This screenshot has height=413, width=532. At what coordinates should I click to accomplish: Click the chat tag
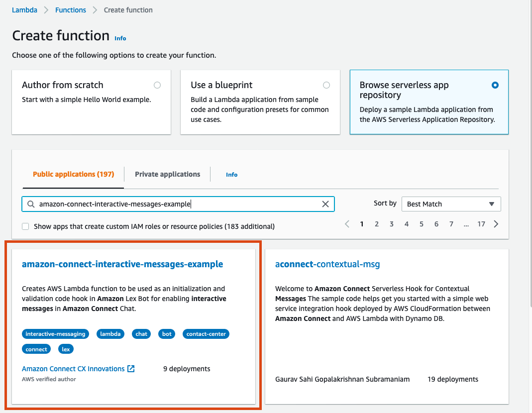tap(141, 334)
